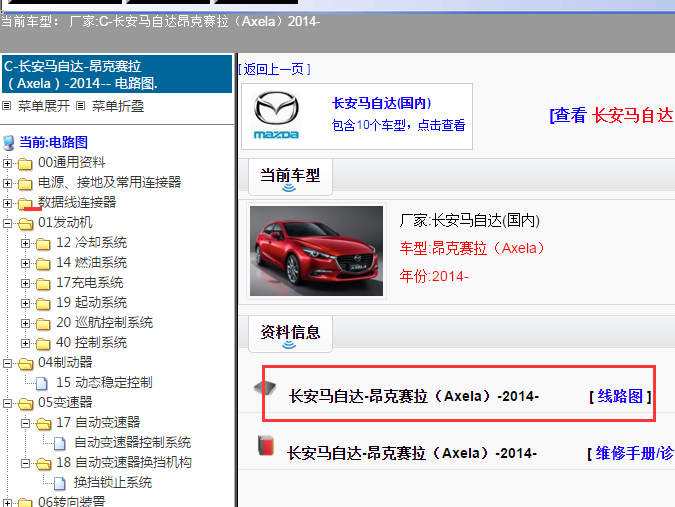Open the 维修手册 link

click(635, 453)
